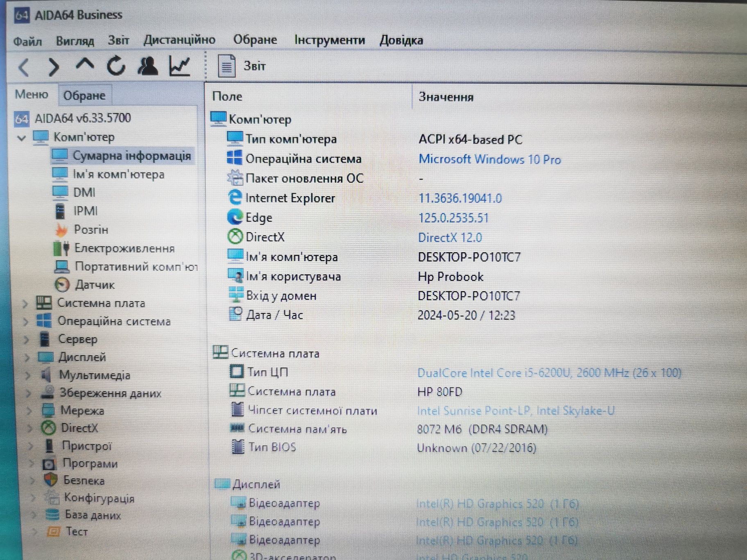The height and width of the screenshot is (560, 747).
Task: Click DirectX Xbox icon in tree
Action: [x=49, y=428]
